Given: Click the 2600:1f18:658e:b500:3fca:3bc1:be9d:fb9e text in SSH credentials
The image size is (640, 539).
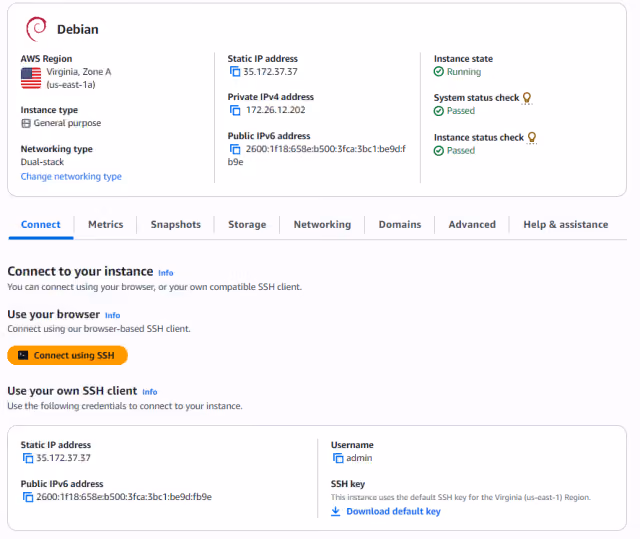Looking at the screenshot, I should pos(124,497).
